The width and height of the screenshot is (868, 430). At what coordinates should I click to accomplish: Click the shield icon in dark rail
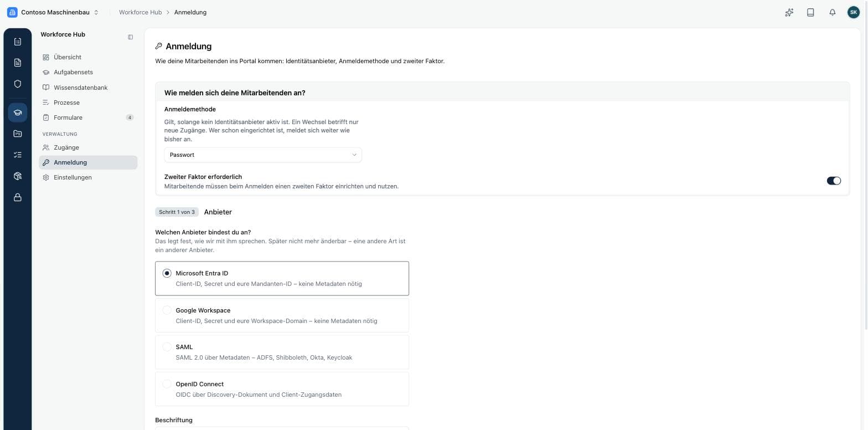tap(17, 84)
